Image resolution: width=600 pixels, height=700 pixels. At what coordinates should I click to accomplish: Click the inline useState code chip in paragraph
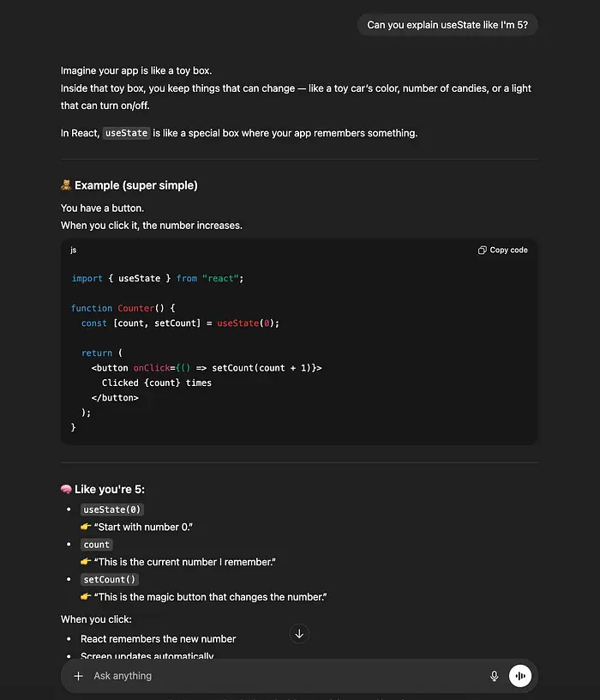[x=126, y=133]
